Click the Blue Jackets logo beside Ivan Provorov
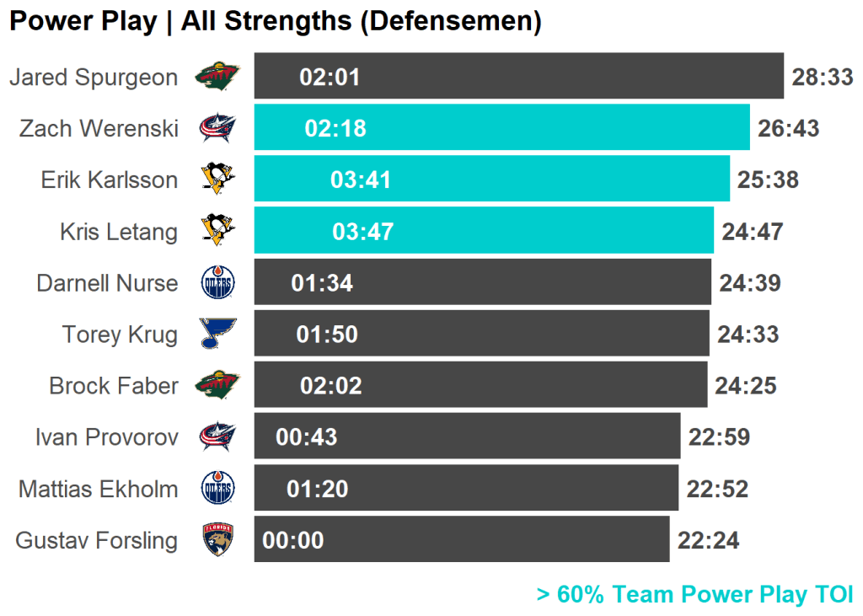This screenshot has width=863, height=616. click(x=217, y=437)
